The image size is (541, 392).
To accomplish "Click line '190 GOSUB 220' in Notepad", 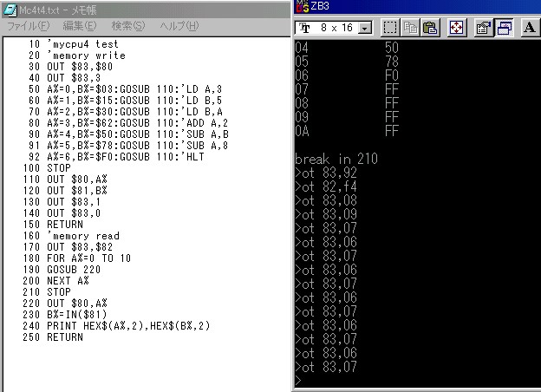I will click(x=62, y=270).
